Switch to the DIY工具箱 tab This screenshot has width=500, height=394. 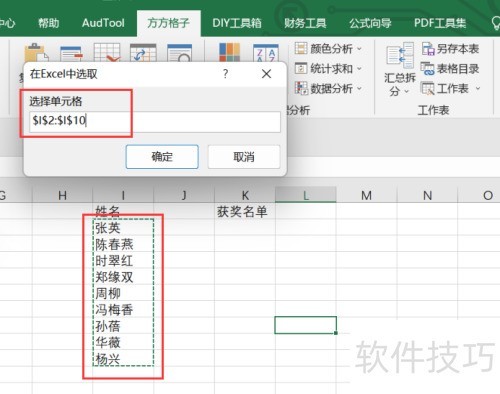[237, 23]
